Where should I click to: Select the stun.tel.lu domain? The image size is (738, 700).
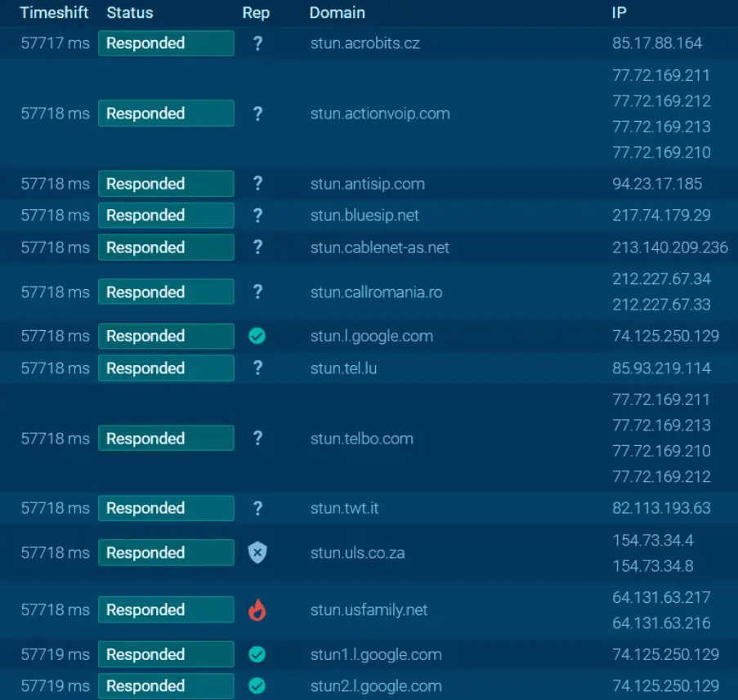tap(343, 368)
